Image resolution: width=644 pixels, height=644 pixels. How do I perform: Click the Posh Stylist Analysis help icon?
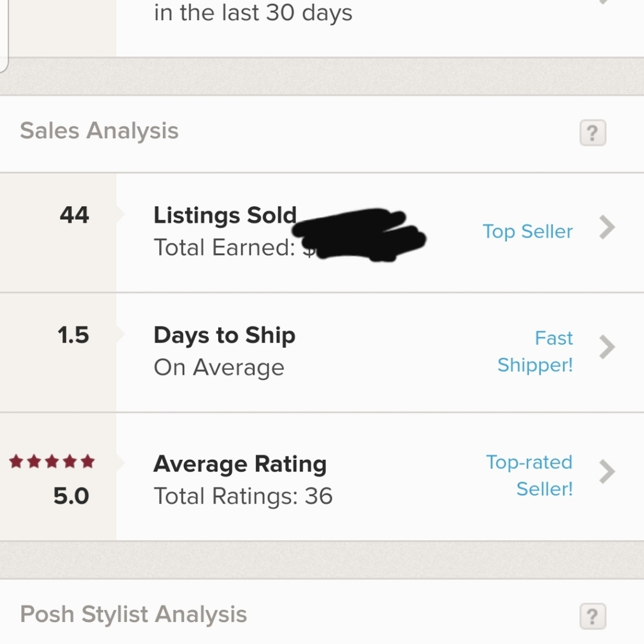591,617
